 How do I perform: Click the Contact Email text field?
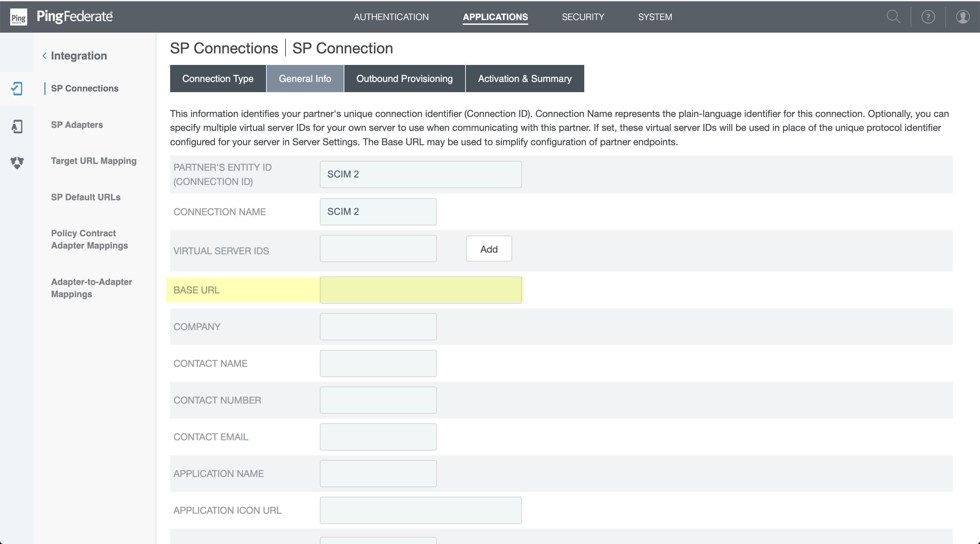click(378, 437)
